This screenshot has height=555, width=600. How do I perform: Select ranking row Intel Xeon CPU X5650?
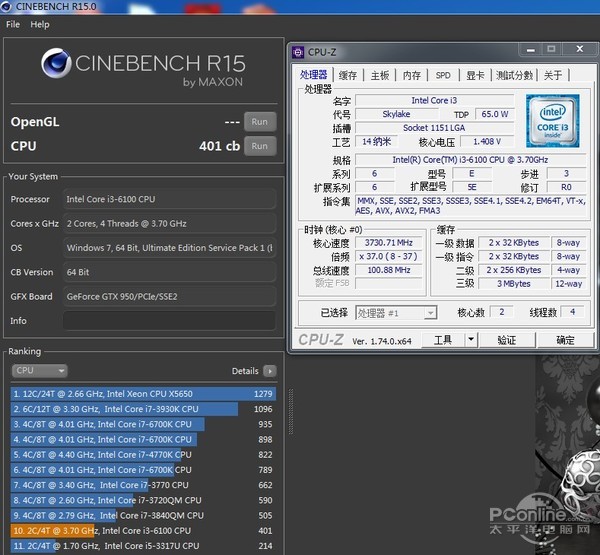(x=143, y=394)
